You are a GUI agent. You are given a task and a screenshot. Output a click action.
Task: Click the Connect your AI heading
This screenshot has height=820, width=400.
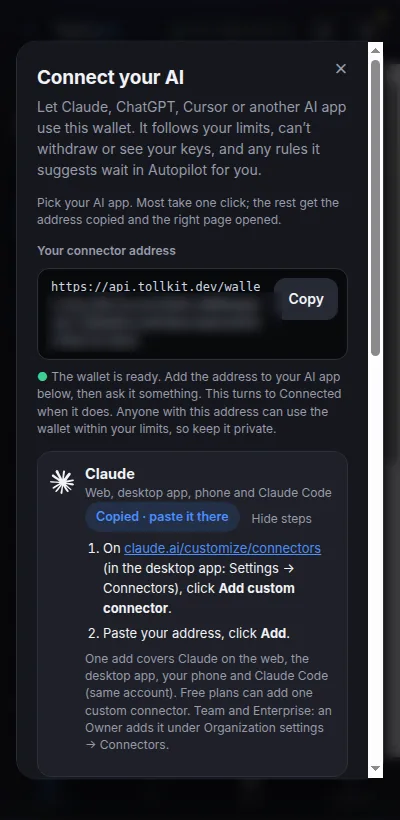click(110, 77)
